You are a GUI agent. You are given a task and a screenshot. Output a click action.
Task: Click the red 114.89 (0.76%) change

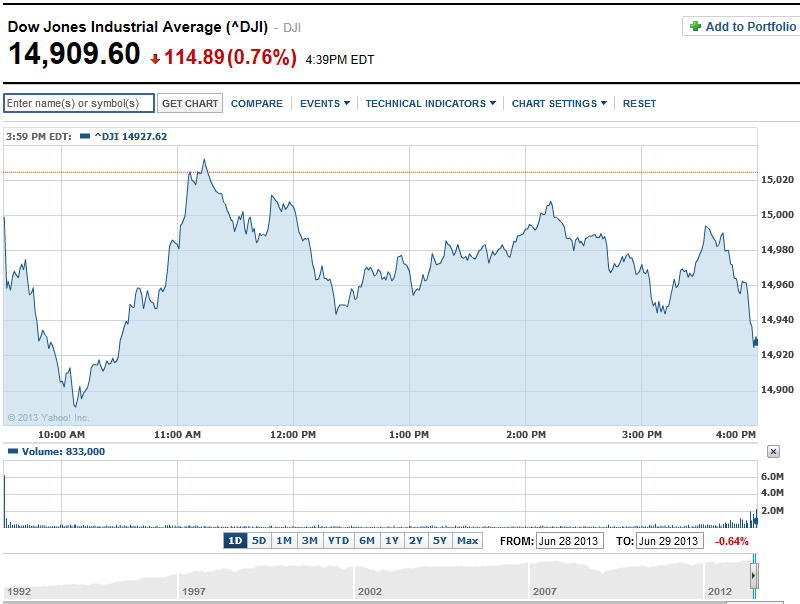coord(230,57)
